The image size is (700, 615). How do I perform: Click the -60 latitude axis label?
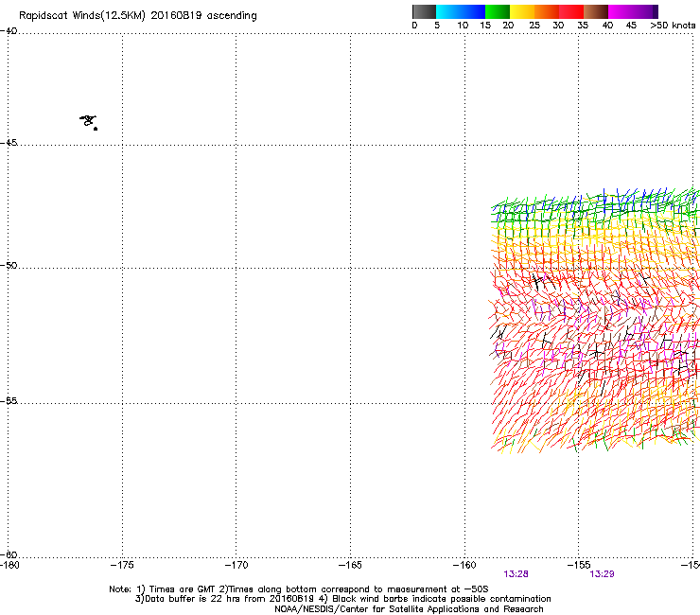9,554
